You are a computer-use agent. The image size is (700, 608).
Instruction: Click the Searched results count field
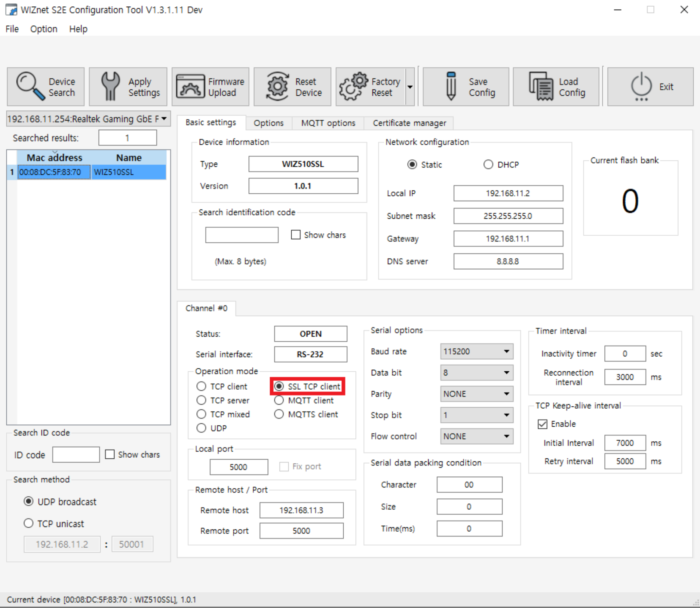point(128,138)
